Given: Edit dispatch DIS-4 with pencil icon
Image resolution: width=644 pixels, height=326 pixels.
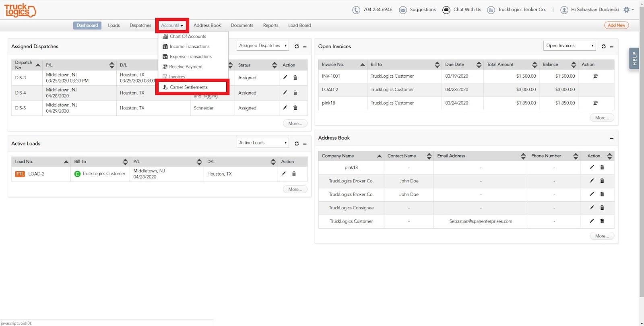Looking at the screenshot, I should click(x=285, y=93).
